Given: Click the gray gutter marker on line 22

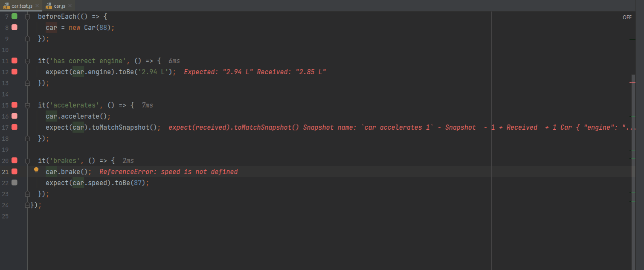Looking at the screenshot, I should tap(15, 183).
